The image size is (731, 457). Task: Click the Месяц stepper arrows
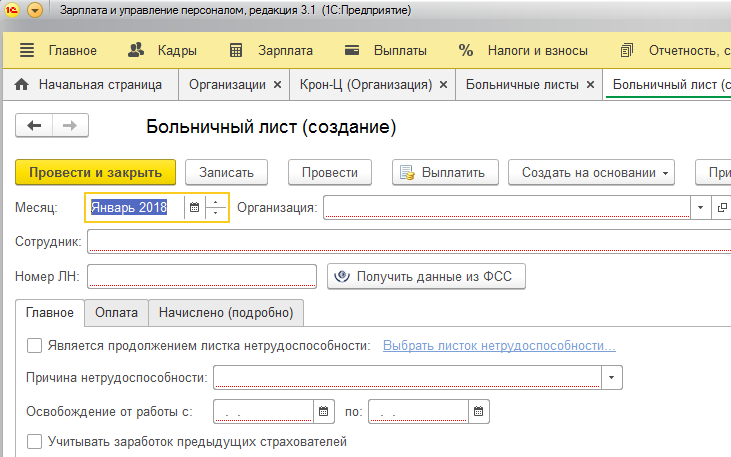[215, 208]
